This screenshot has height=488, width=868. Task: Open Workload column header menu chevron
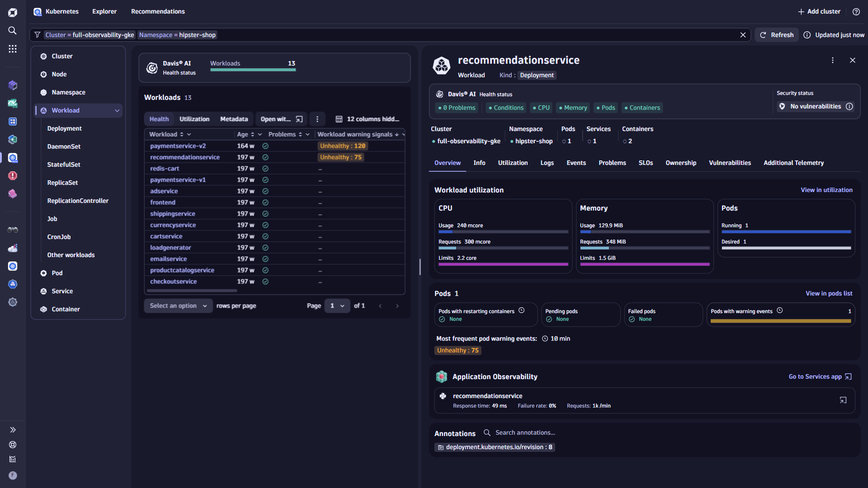(x=189, y=134)
